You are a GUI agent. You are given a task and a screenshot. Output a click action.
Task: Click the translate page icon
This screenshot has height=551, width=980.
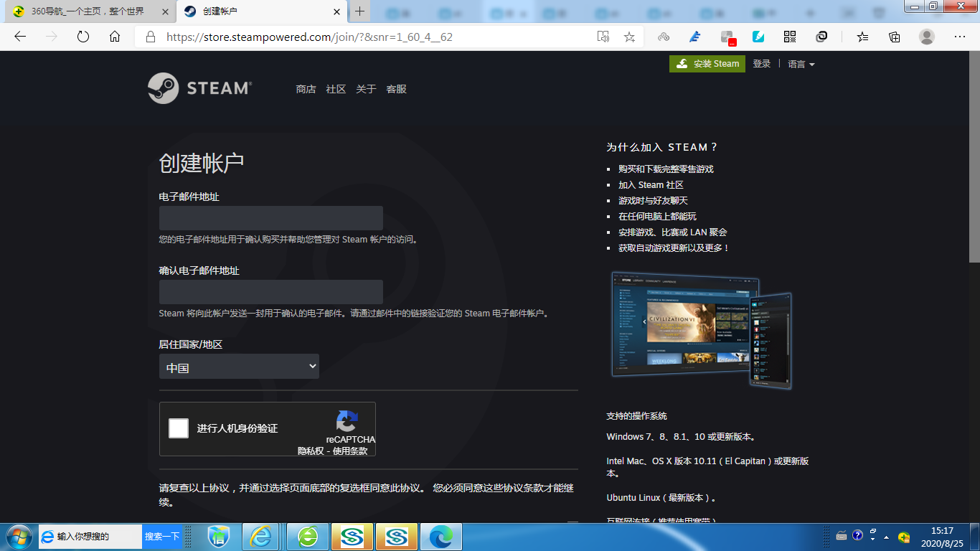[x=603, y=37]
